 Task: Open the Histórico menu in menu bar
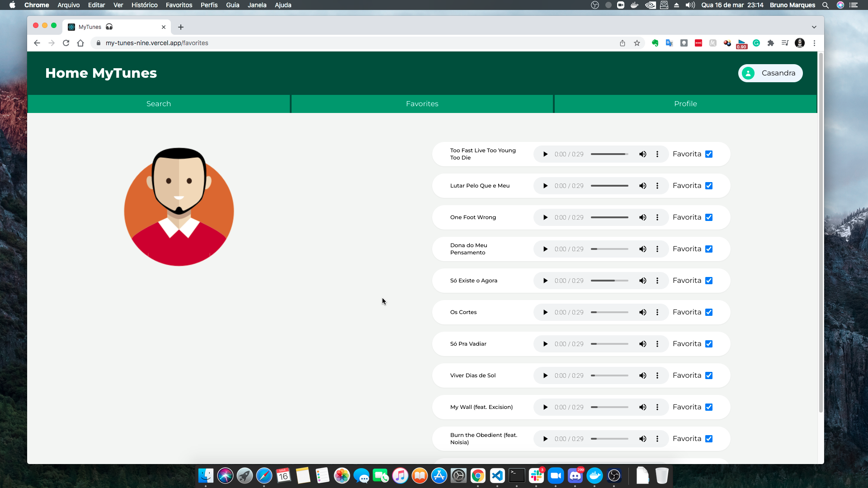click(x=144, y=5)
